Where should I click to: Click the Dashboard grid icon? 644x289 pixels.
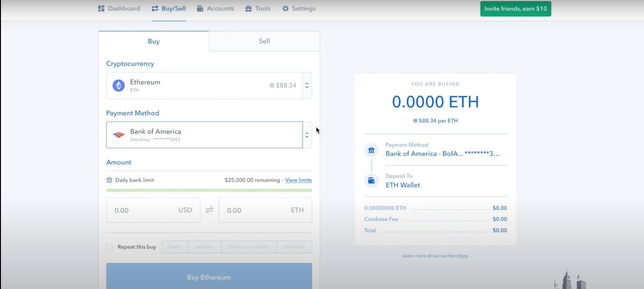pos(101,9)
